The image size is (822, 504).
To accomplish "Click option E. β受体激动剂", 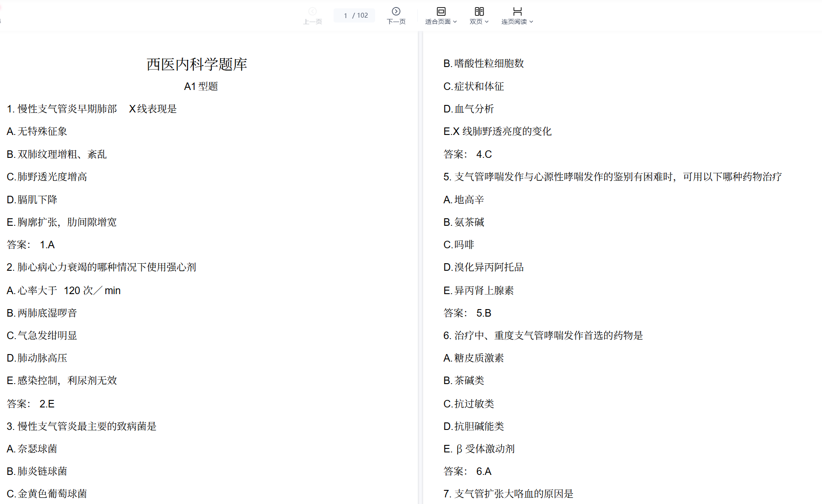I will pyautogui.click(x=479, y=449).
